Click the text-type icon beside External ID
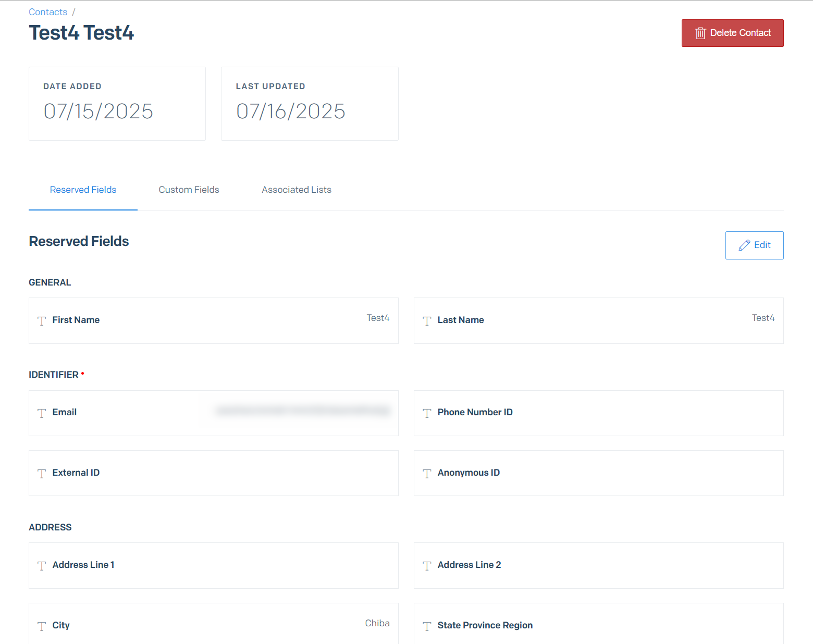The height and width of the screenshot is (644, 813). (x=42, y=474)
